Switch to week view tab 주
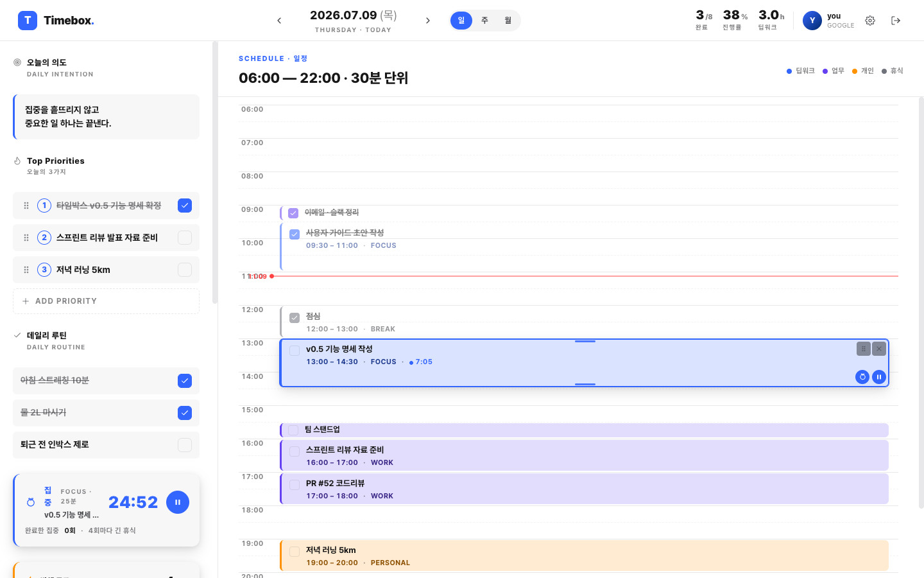 pos(484,21)
